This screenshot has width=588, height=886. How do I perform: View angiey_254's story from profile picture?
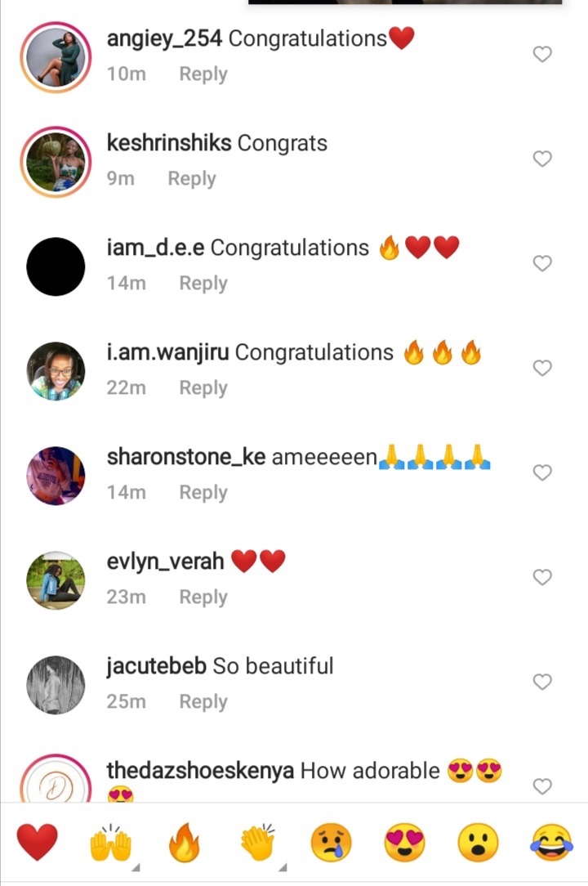(x=56, y=57)
